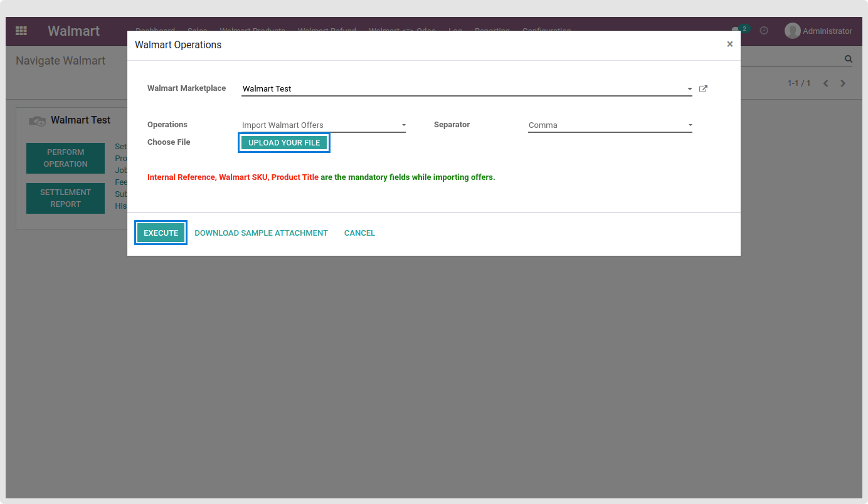
Task: Click Settlement Report button behind dialog
Action: coord(65,198)
